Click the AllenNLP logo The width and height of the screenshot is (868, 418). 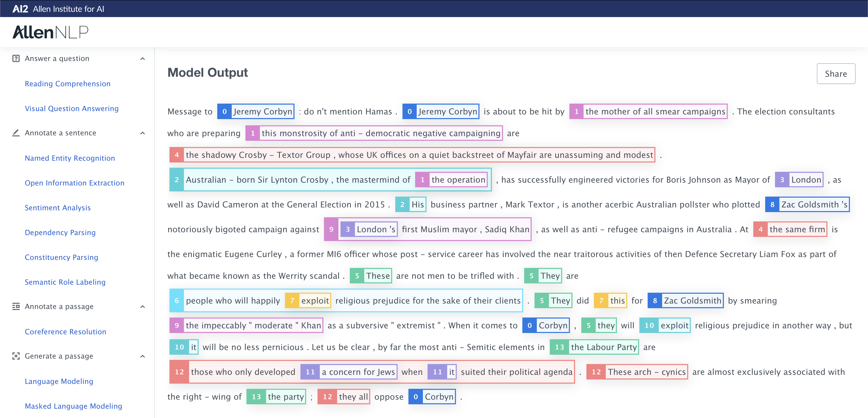(50, 32)
